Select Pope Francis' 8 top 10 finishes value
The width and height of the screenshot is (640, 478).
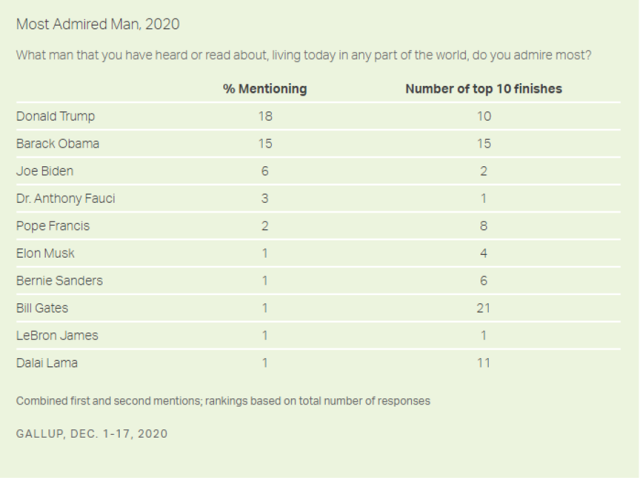pos(483,226)
